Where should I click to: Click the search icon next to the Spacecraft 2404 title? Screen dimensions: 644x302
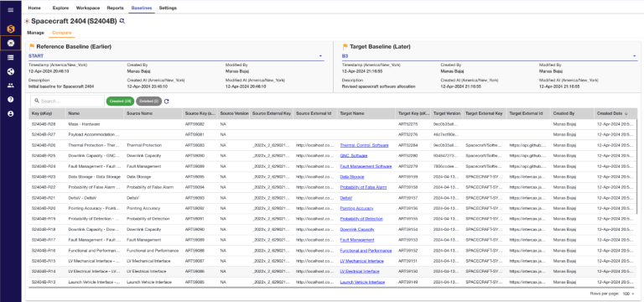(122, 21)
